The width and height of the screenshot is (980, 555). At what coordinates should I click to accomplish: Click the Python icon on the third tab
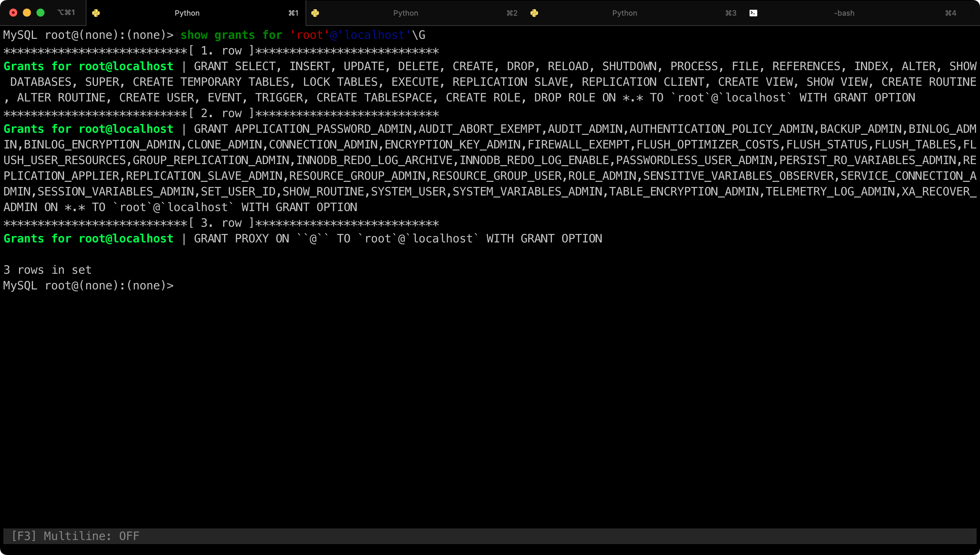tap(534, 13)
